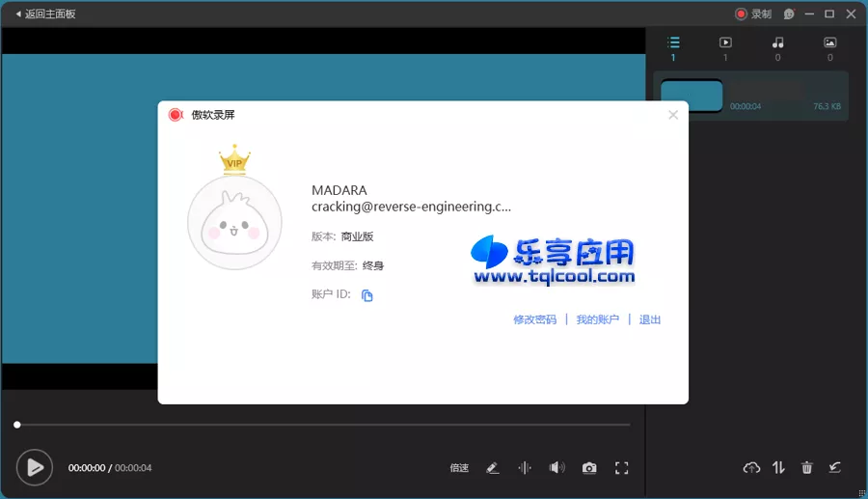Close the 傲软录屏 account dialog
Screen dimensions: 868x499
pyautogui.click(x=673, y=115)
